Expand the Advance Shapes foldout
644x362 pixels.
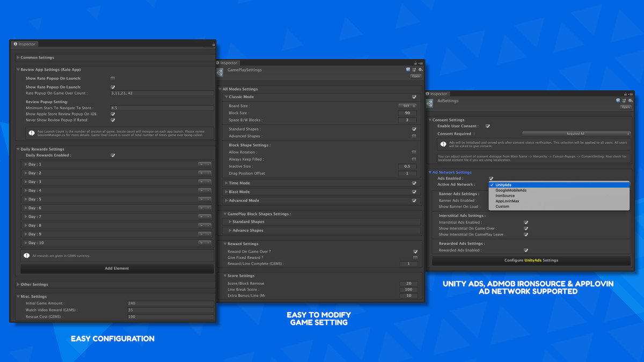click(230, 231)
